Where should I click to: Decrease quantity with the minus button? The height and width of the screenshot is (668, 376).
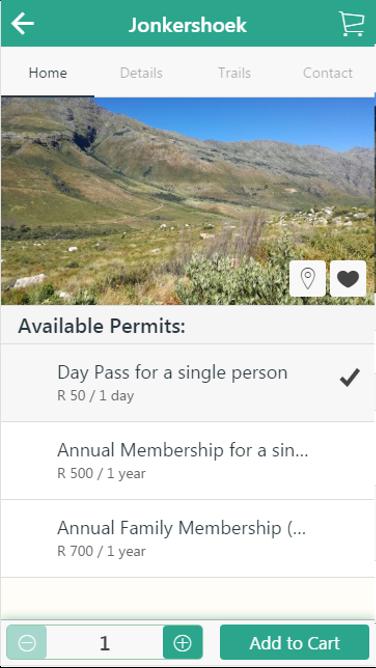pyautogui.click(x=27, y=642)
